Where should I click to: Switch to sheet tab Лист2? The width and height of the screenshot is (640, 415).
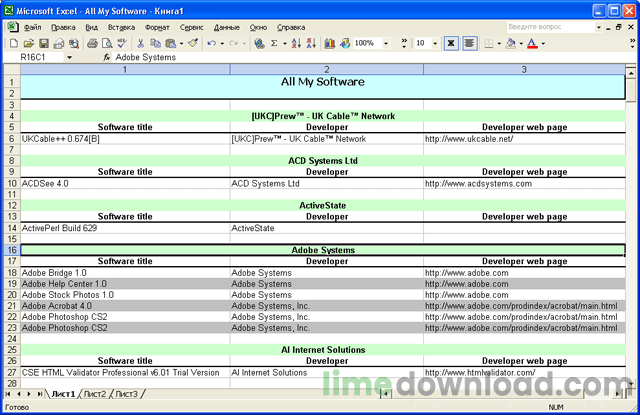point(95,394)
